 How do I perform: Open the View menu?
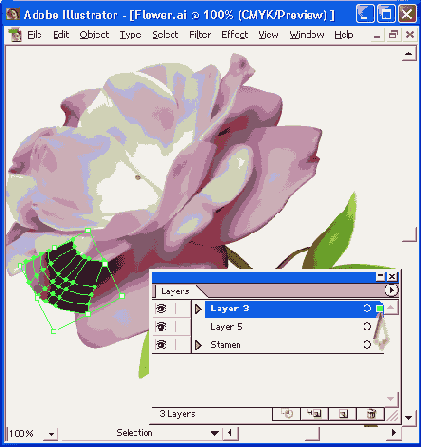tap(268, 35)
